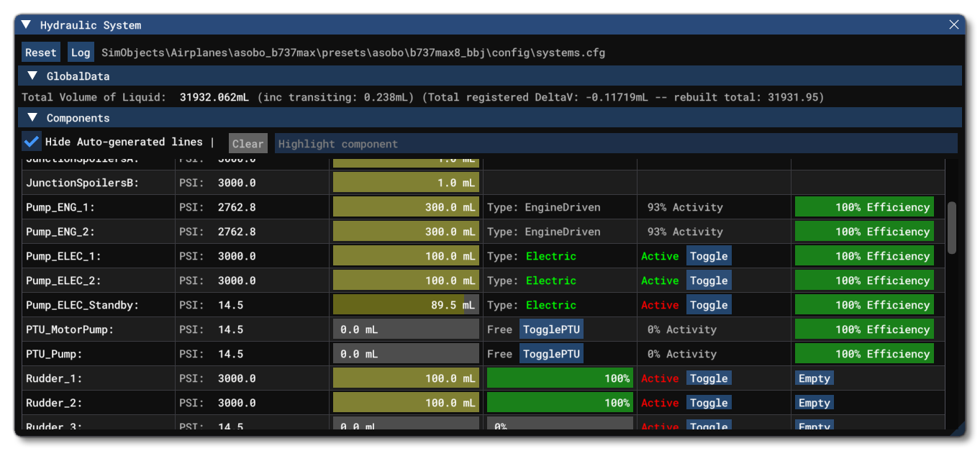The height and width of the screenshot is (451, 980).
Task: Collapse the Hydraulic System header triangle
Action: coord(26,24)
